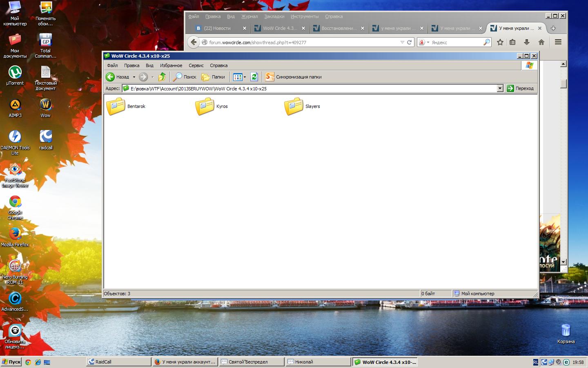Viewport: 588px width, 368px height.
Task: Switch to RaidCall taskbar button
Action: pos(118,362)
